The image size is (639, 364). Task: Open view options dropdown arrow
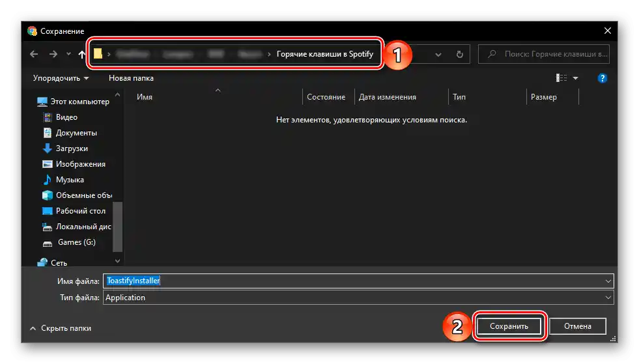[575, 78]
